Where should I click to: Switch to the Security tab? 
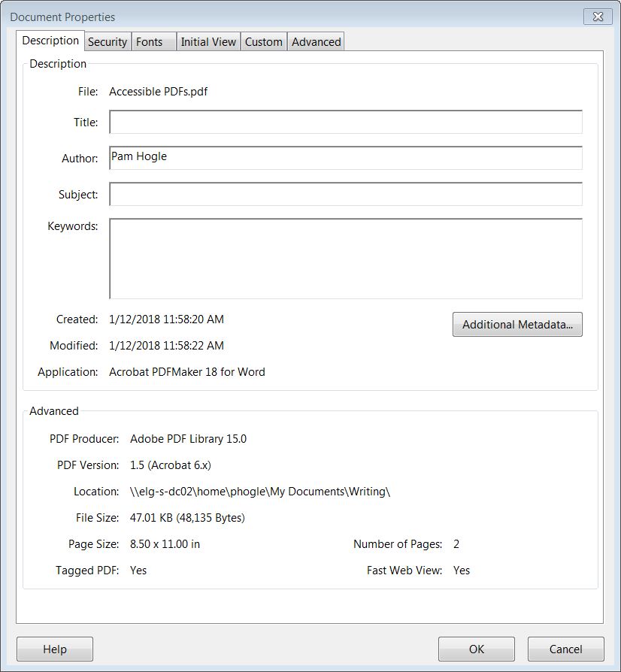tap(107, 41)
